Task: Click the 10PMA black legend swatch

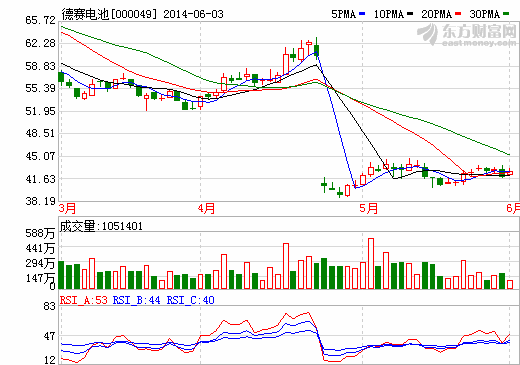Action: [x=410, y=14]
